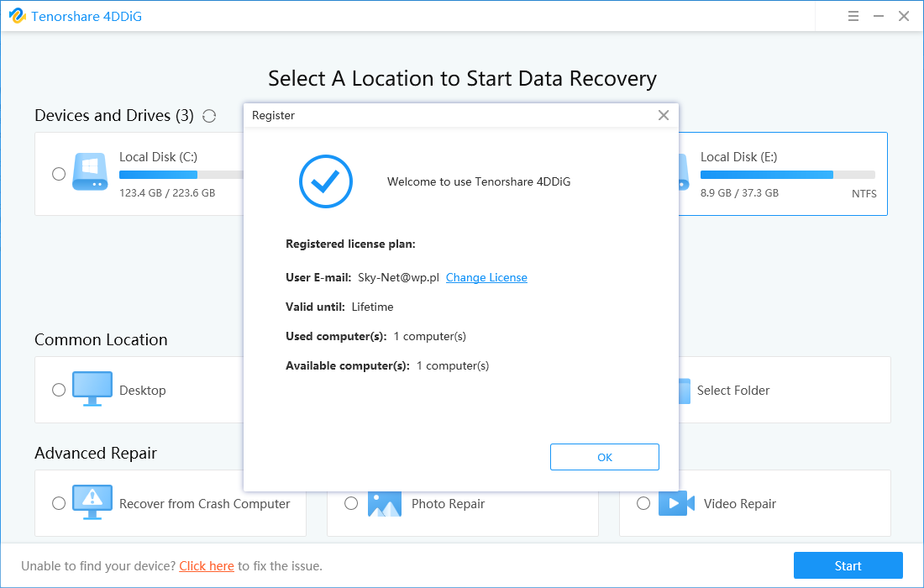This screenshot has height=588, width=924.
Task: Click the blue checkmark icon in Register dialog
Action: (325, 181)
